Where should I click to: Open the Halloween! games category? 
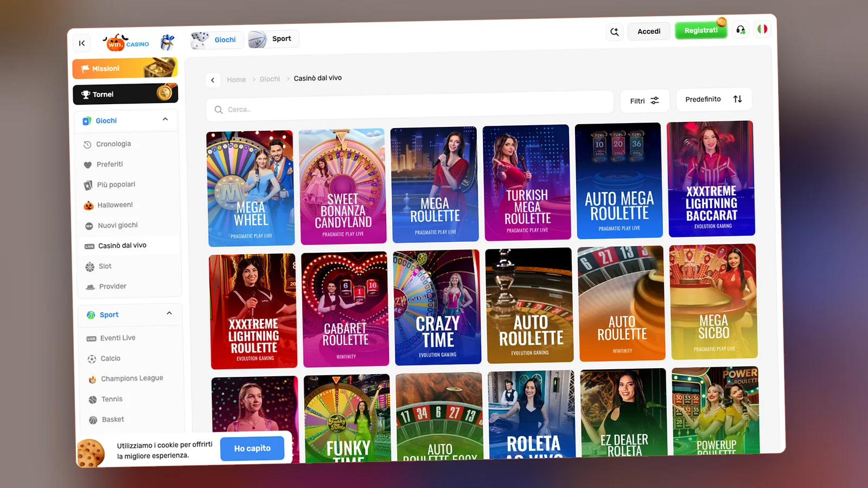click(x=108, y=205)
